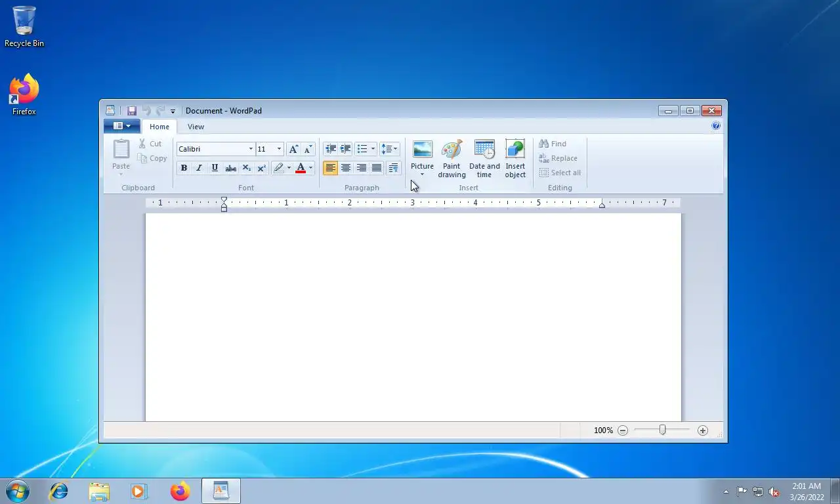Viewport: 840px width, 504px height.
Task: Click the zoom in plus button
Action: click(703, 430)
